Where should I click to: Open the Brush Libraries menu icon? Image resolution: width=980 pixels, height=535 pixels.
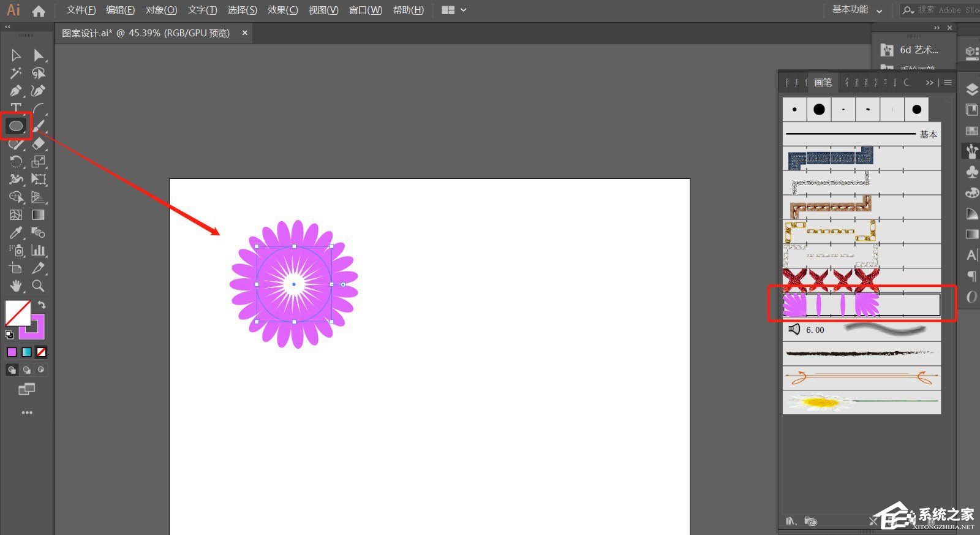[791, 521]
